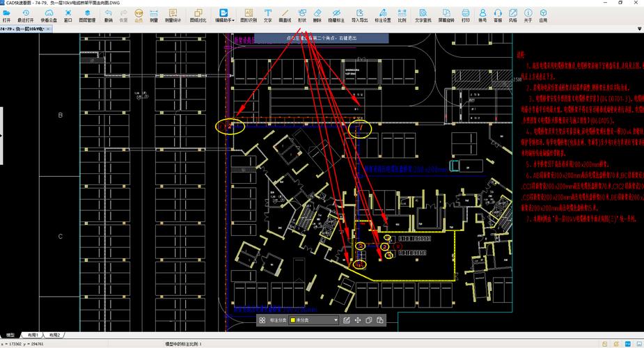The width and height of the screenshot is (644, 348).
Task: Click the first orange status bar icon
Action: click(605, 344)
